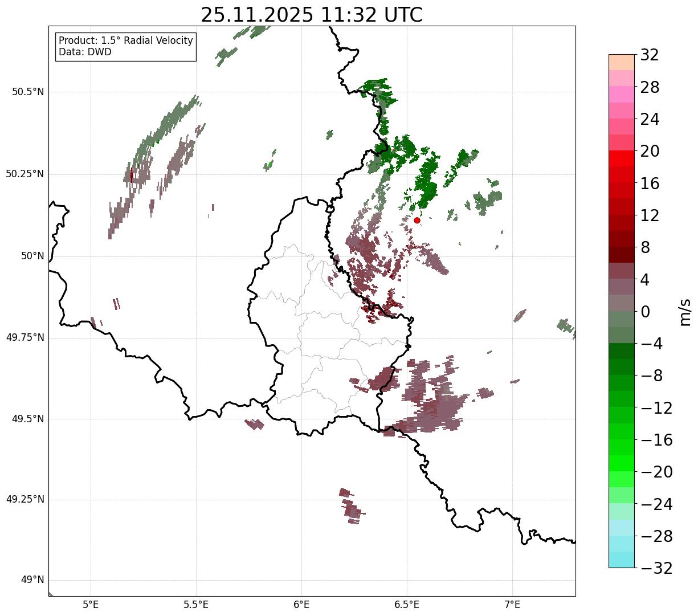The image size is (698, 616).
Task: Click the cyan swatch at bottom of colorbar
Action: click(622, 560)
